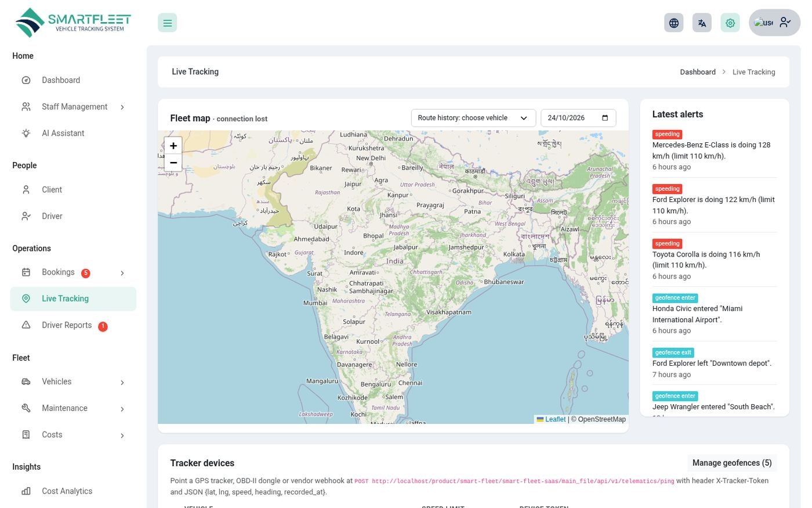The height and width of the screenshot is (508, 812).
Task: Click the Driver person-check icon
Action: (26, 216)
